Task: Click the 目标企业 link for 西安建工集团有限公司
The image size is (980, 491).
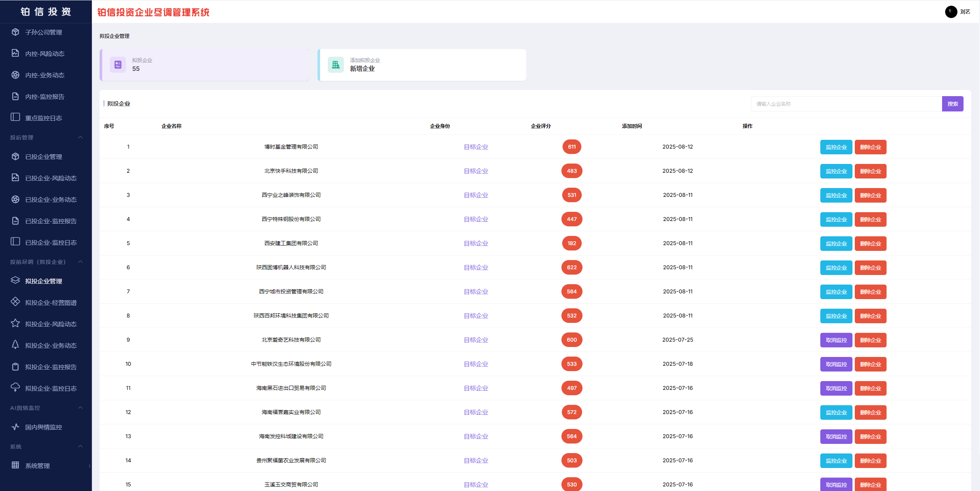Action: [476, 244]
